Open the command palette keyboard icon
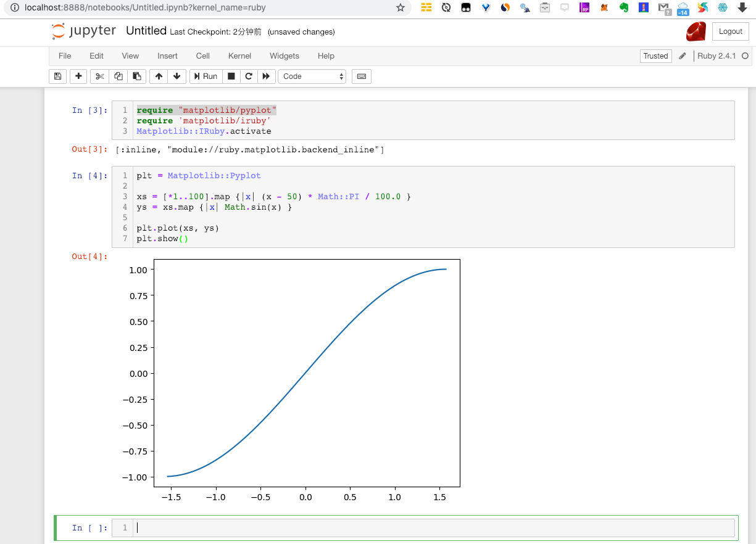The height and width of the screenshot is (544, 756). coord(362,76)
